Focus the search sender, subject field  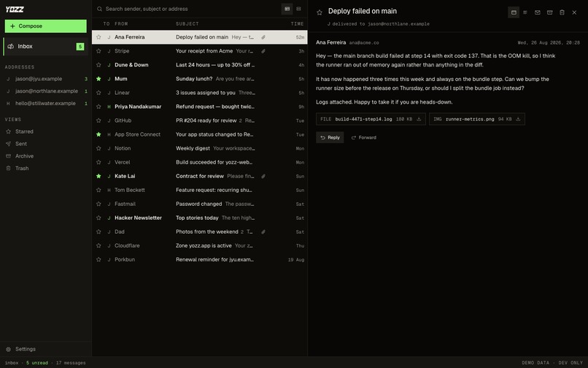point(187,9)
